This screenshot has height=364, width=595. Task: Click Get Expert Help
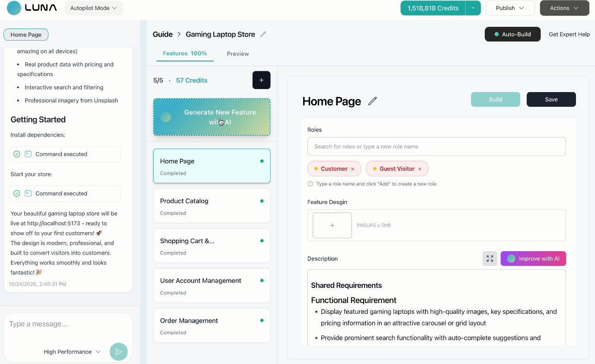[x=569, y=34]
